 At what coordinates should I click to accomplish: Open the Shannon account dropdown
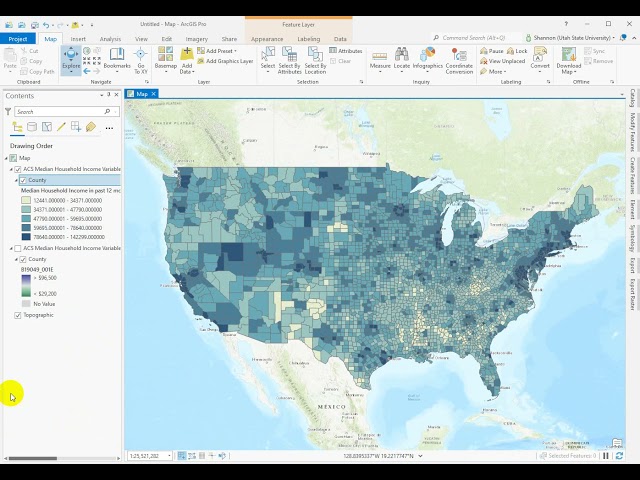570,38
